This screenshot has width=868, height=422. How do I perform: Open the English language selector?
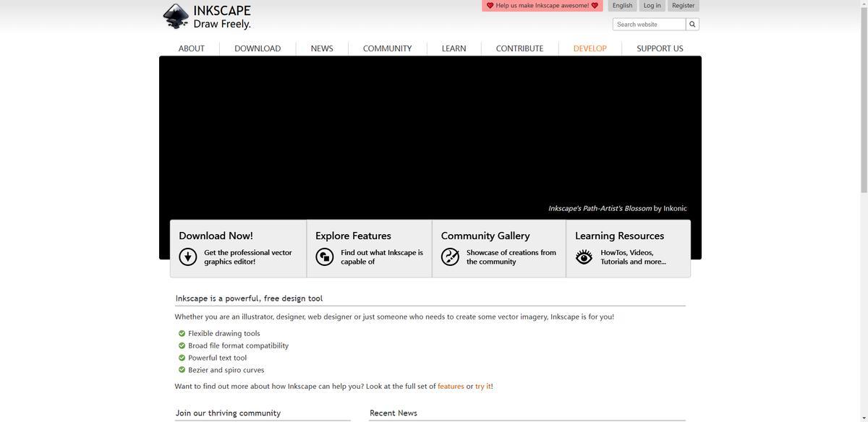coord(622,6)
